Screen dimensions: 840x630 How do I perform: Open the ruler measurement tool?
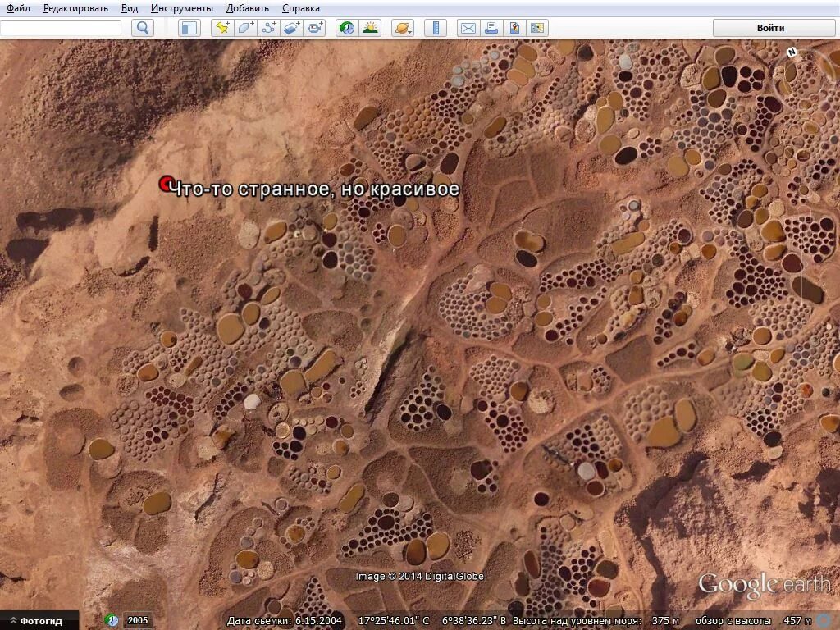click(x=435, y=28)
